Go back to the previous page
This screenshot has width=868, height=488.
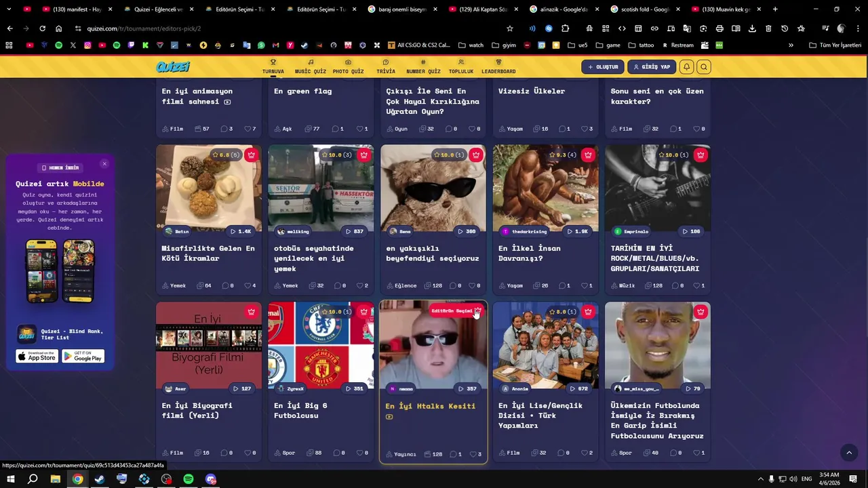click(x=9, y=28)
